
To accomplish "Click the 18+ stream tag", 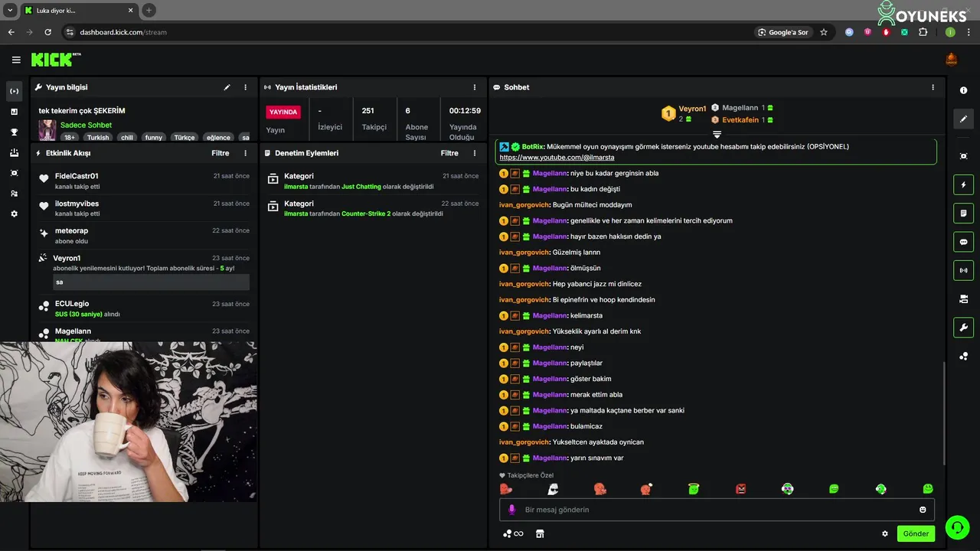I will [x=70, y=138].
